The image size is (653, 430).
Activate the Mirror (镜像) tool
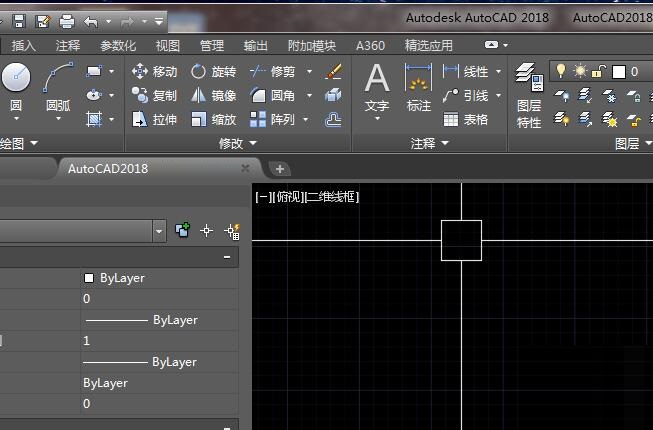tap(214, 96)
